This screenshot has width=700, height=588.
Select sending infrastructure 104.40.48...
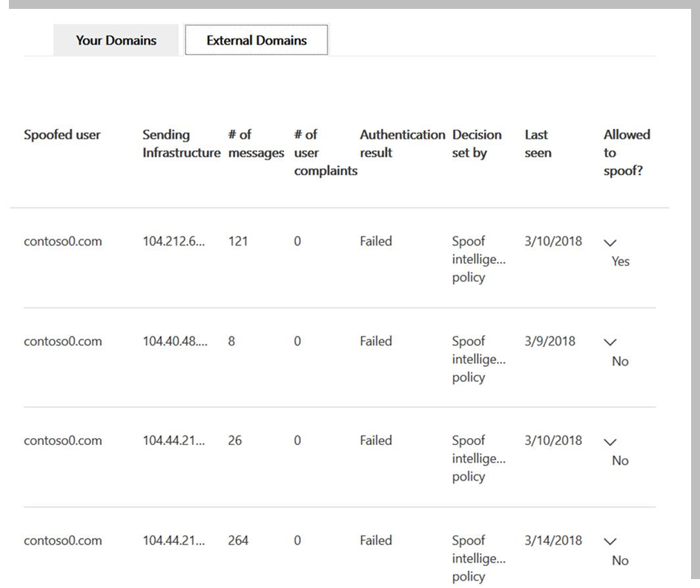pyautogui.click(x=175, y=342)
